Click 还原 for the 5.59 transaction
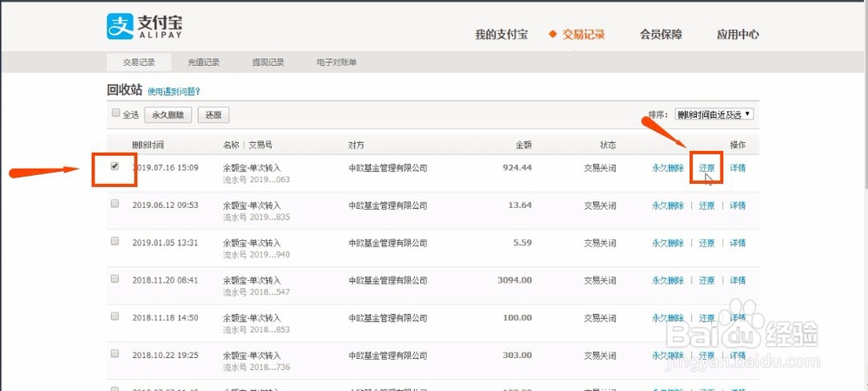 tap(707, 243)
